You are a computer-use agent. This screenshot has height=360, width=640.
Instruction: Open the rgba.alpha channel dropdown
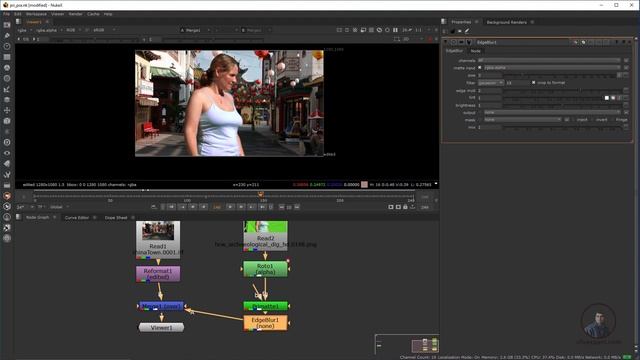click(x=49, y=30)
